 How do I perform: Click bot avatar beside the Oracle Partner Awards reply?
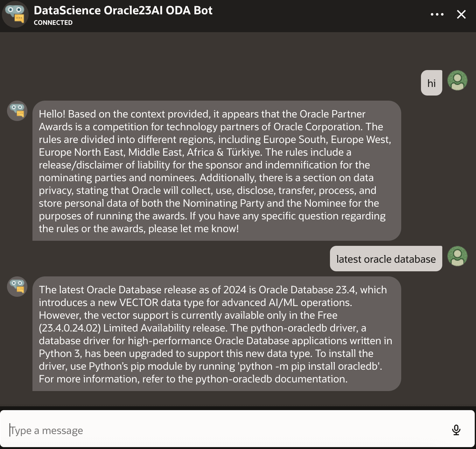click(17, 111)
